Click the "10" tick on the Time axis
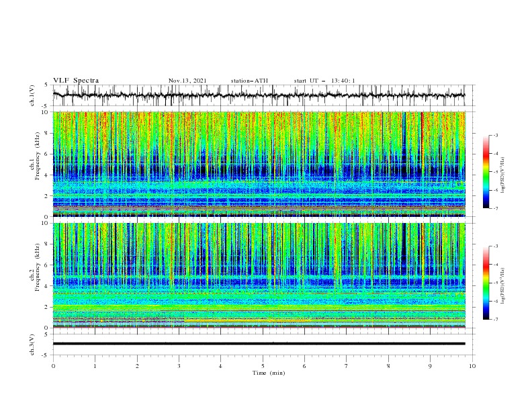 pos(472,366)
